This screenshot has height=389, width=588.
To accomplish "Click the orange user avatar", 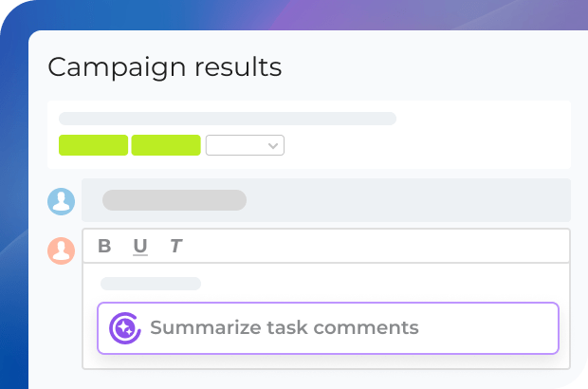I will [62, 250].
